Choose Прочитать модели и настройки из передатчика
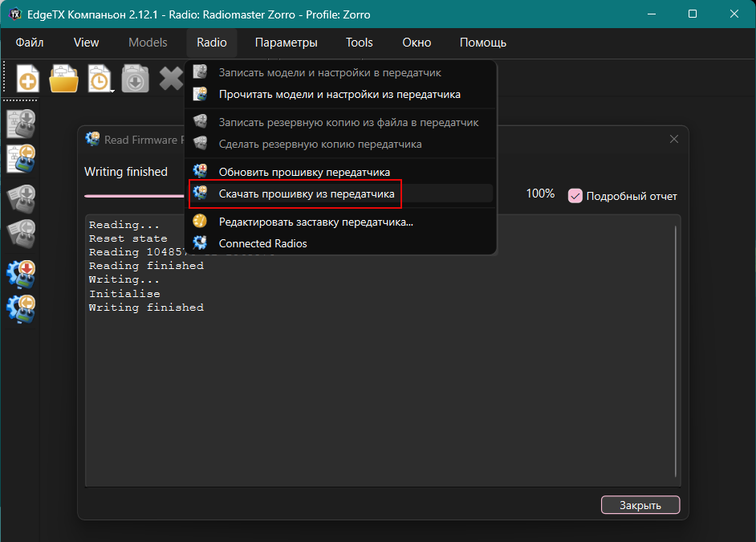 (340, 94)
